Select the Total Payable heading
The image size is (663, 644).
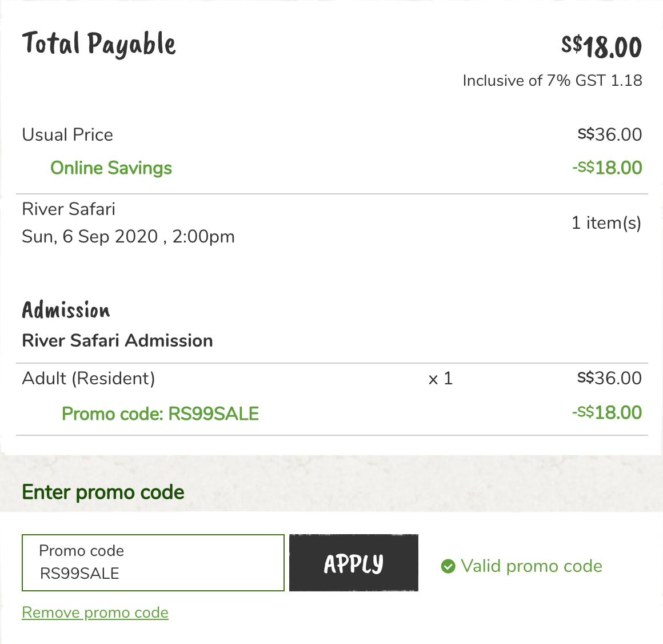point(99,44)
